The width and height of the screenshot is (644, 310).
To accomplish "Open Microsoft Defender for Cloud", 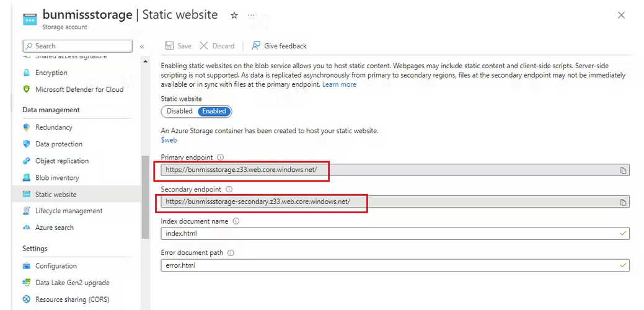I will tap(79, 89).
